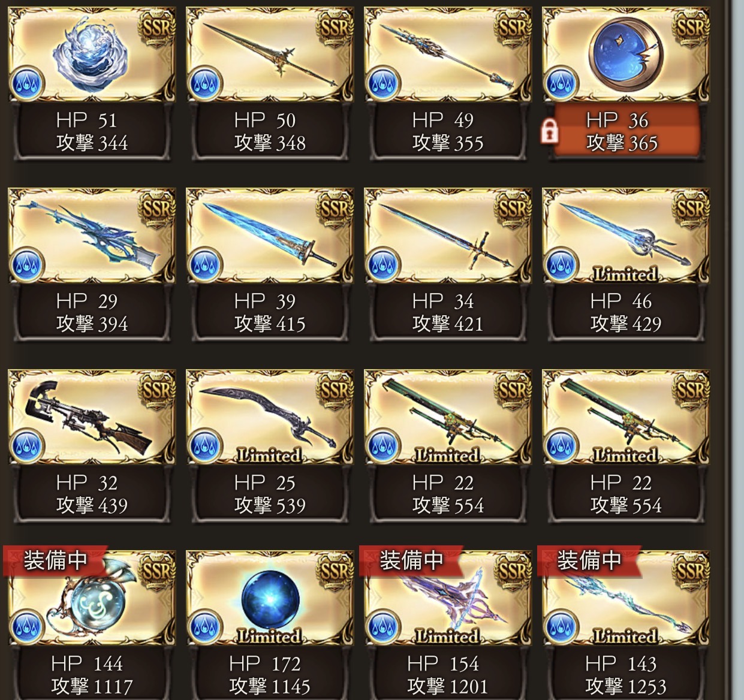Click the water element icon on the harp weapon
This screenshot has height=700, width=744.
tap(26, 626)
